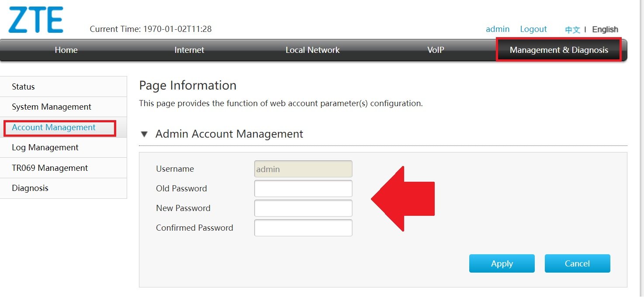The image size is (644, 301).
Task: Open Log Management in the sidebar
Action: pos(45,148)
